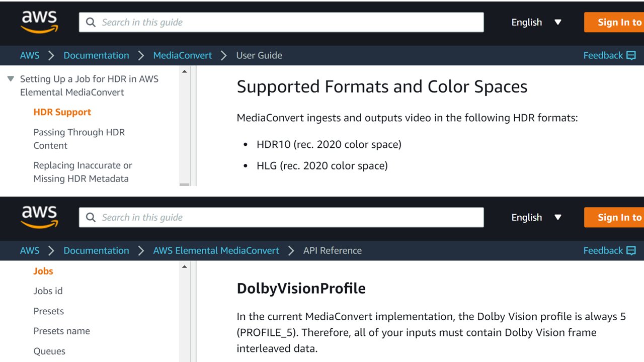Click the bottom sidebar scrollbar up arrow
The image size is (644, 362).
pyautogui.click(x=184, y=266)
